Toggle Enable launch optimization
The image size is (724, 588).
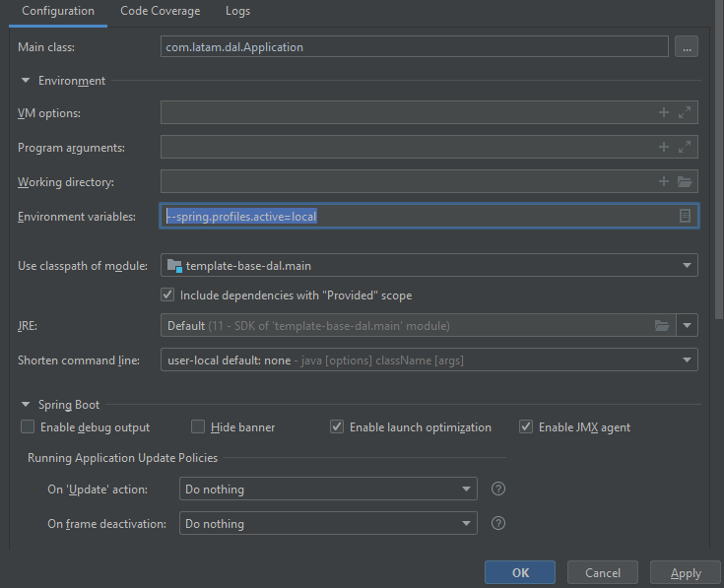click(x=337, y=426)
